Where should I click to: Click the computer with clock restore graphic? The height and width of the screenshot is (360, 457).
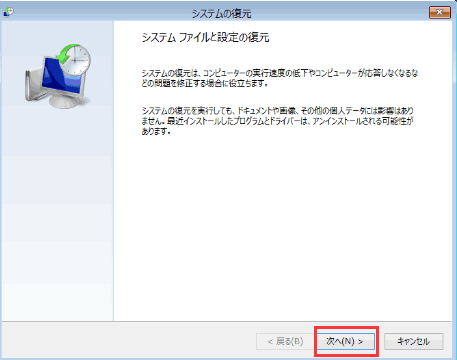pyautogui.click(x=58, y=76)
